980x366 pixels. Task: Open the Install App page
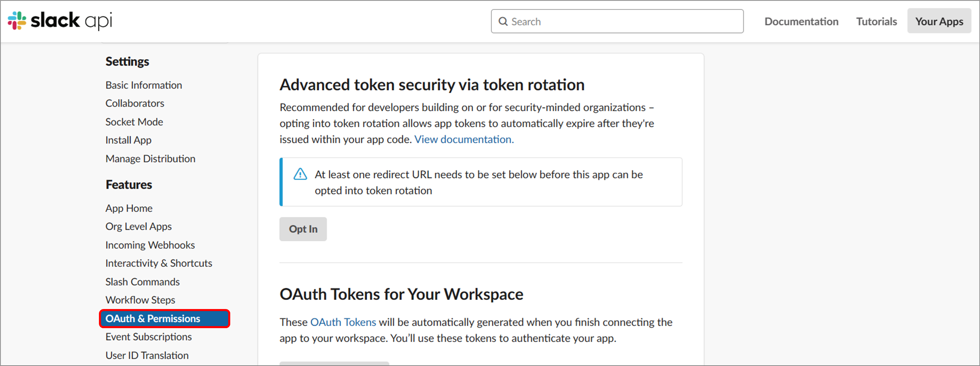[x=128, y=141]
